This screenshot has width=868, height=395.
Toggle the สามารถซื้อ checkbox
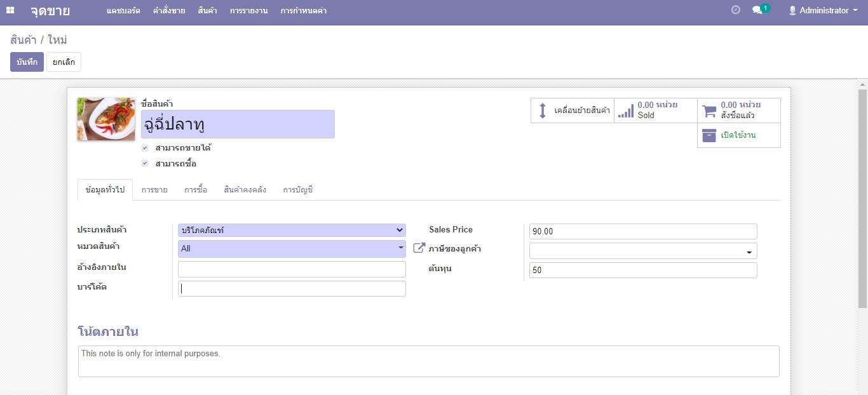(x=145, y=164)
